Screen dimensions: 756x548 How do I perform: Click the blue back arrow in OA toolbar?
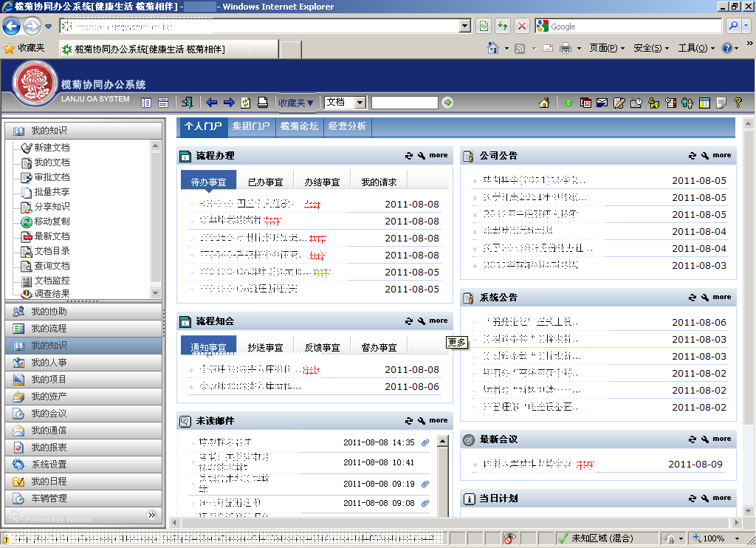pos(211,103)
